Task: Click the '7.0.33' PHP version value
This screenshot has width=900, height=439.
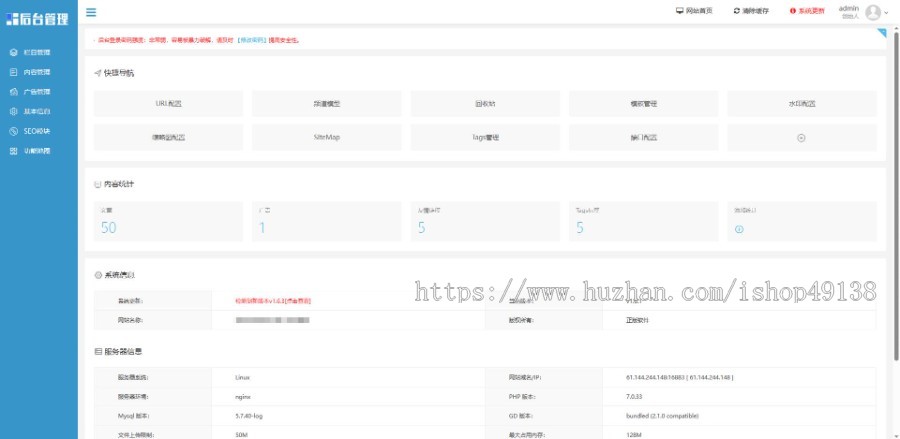Action: pos(634,397)
